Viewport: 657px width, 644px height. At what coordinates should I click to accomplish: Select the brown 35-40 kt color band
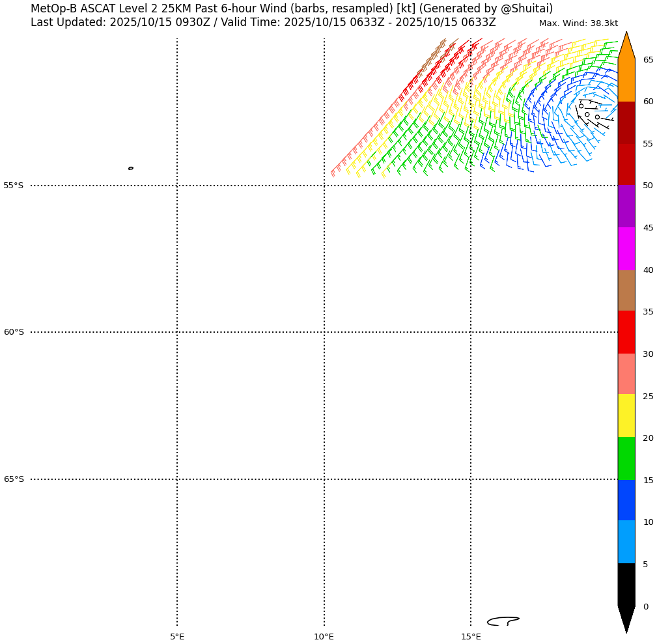[626, 290]
